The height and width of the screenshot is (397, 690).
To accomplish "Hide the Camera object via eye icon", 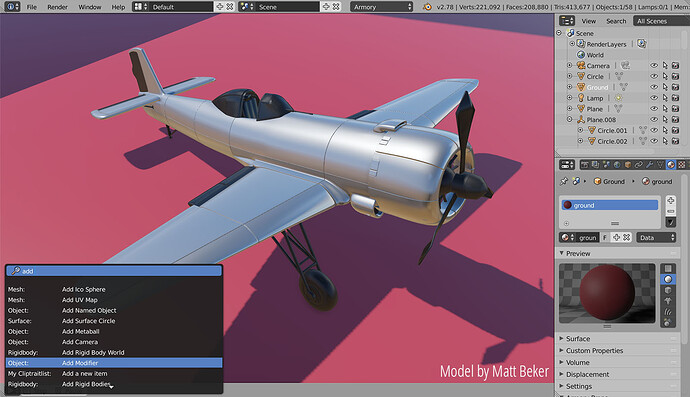I will click(x=654, y=66).
